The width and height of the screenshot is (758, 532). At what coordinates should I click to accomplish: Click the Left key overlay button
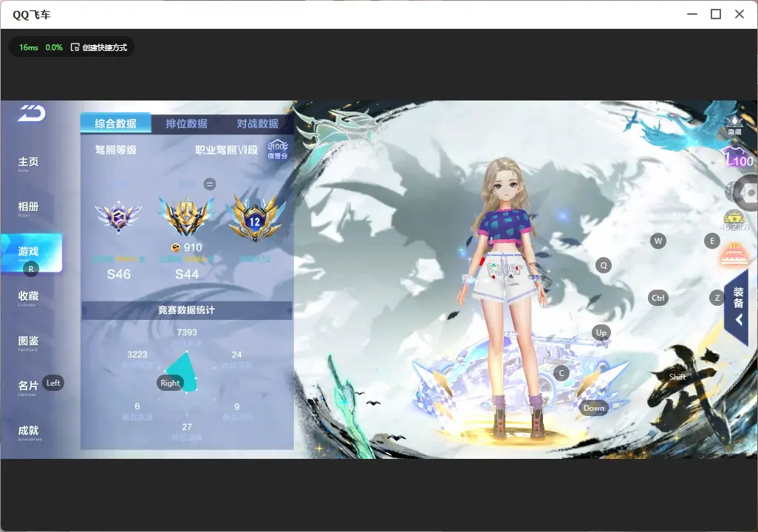pos(53,383)
